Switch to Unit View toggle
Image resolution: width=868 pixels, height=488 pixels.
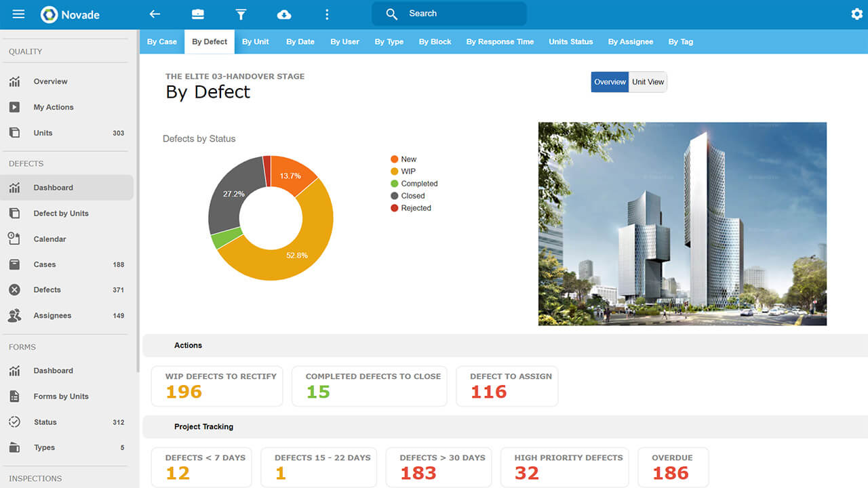pos(648,82)
